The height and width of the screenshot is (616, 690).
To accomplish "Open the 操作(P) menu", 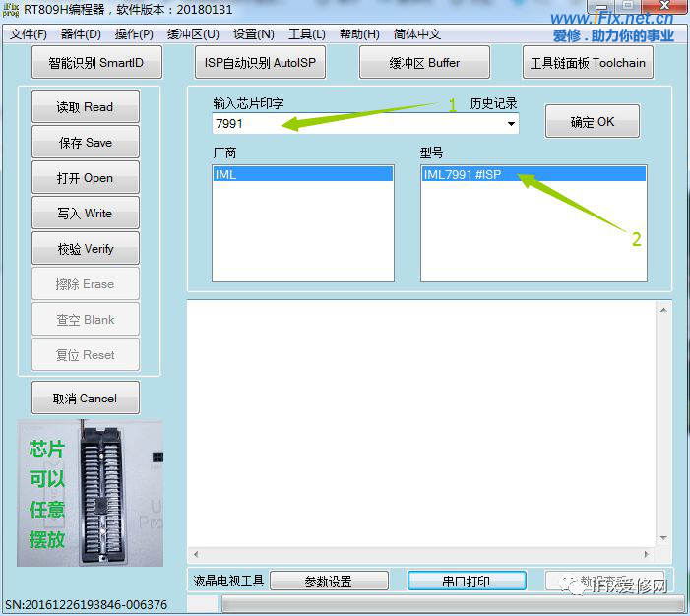I will coord(134,33).
